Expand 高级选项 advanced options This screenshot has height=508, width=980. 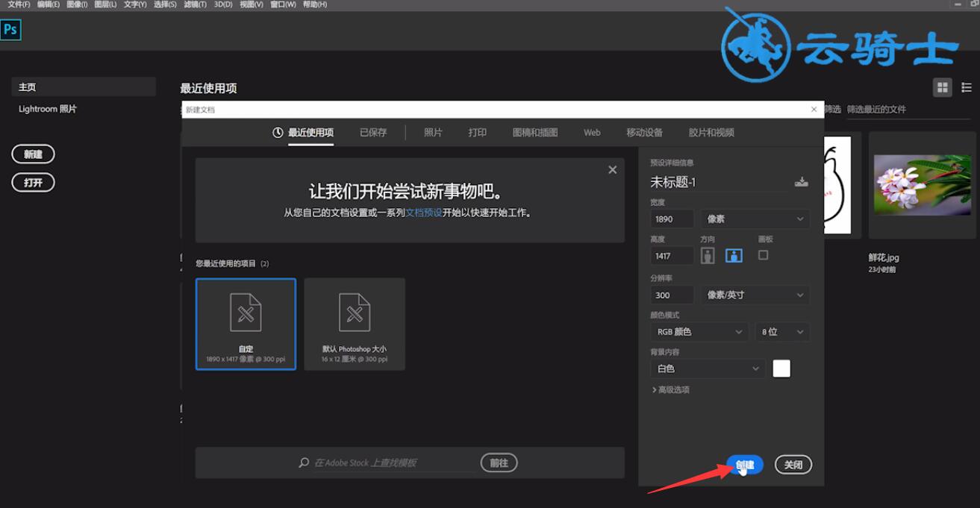[670, 390]
